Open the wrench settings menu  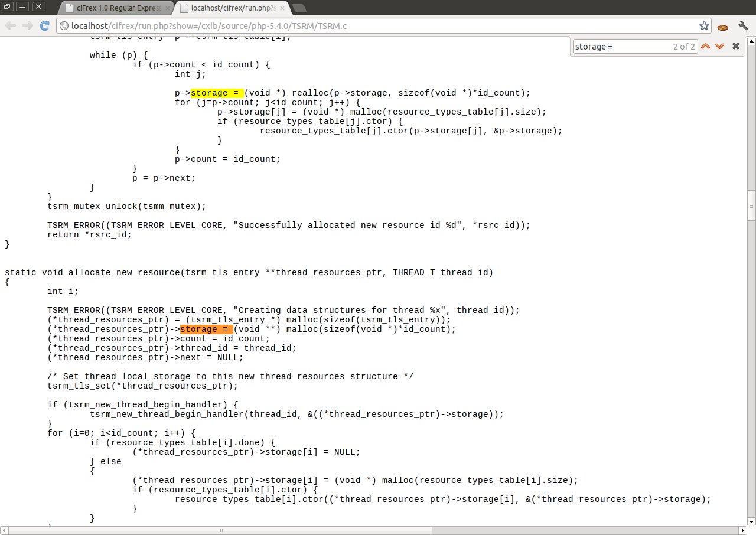coord(743,26)
